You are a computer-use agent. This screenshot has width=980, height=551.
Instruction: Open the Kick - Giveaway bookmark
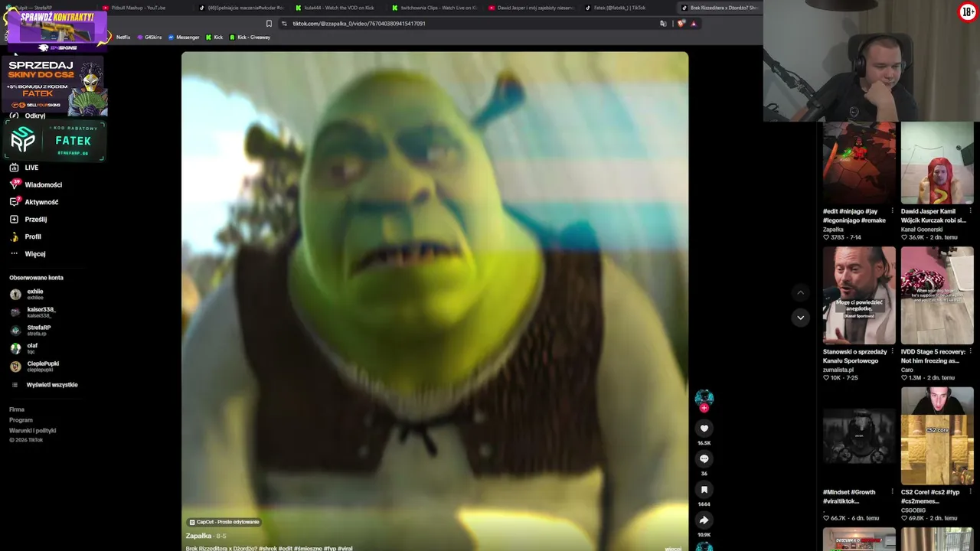[x=250, y=37]
